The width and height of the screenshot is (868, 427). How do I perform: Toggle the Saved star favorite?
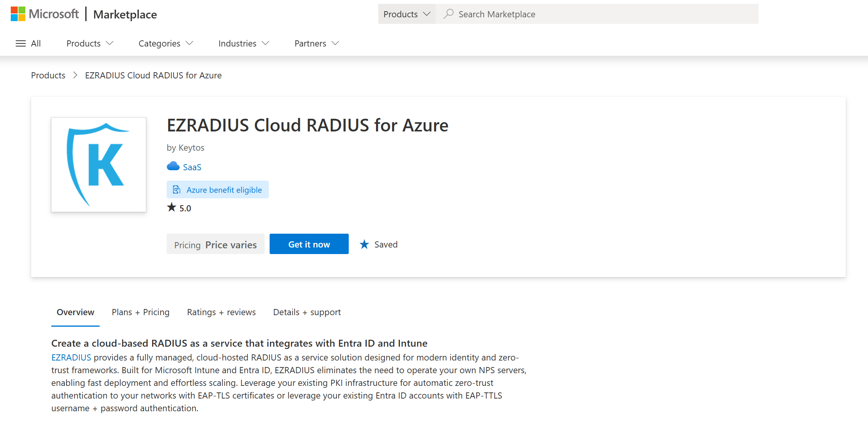[x=364, y=244]
